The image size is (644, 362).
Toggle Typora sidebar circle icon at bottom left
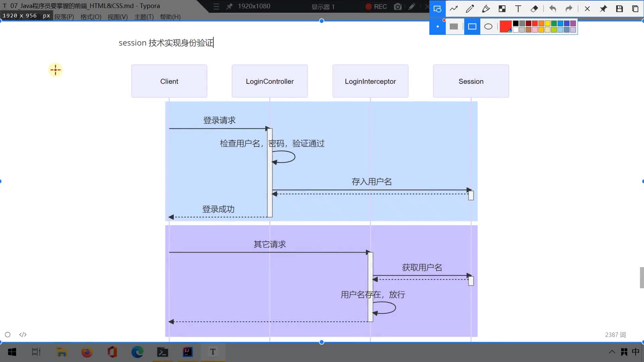point(8,335)
